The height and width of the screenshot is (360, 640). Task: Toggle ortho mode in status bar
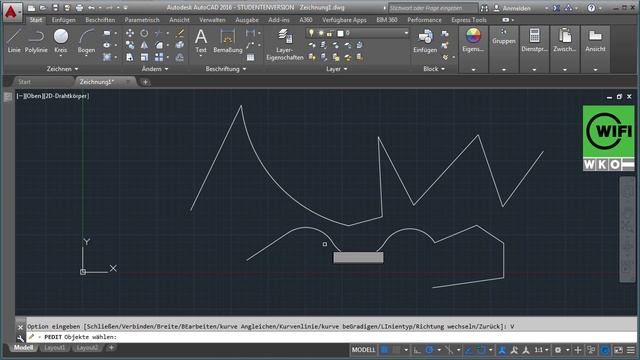click(417, 350)
